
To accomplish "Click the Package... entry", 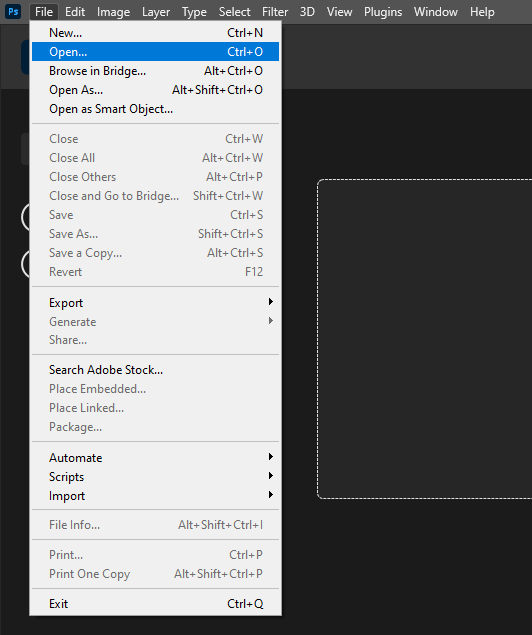I will coord(155,427).
